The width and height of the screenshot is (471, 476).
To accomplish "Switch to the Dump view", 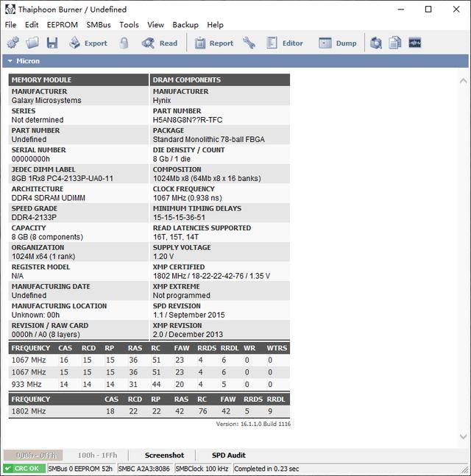I will [337, 43].
